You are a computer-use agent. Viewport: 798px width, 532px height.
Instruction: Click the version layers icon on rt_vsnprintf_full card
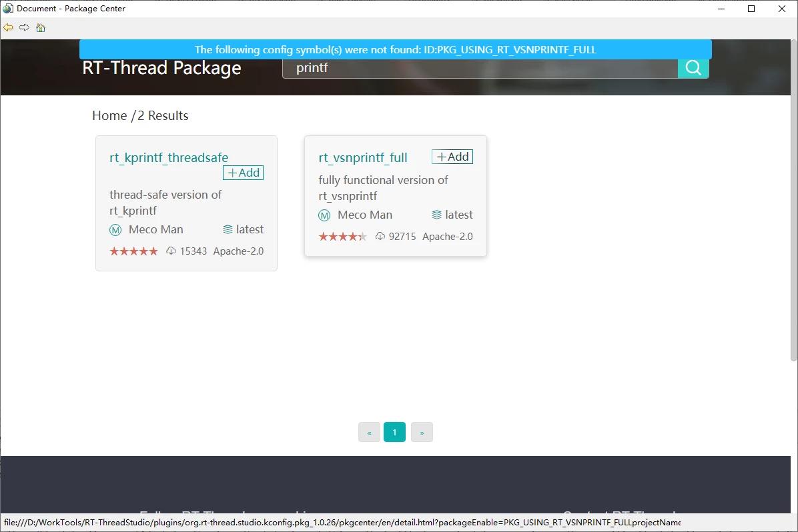pos(436,215)
